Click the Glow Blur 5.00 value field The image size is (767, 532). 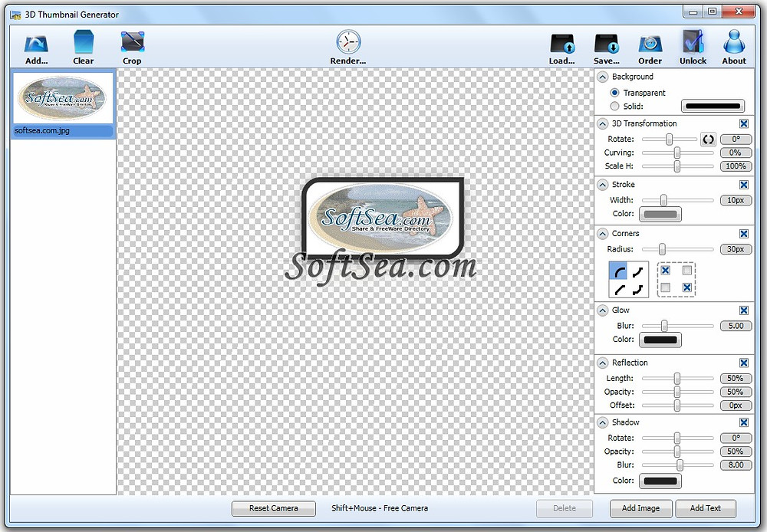pos(736,326)
